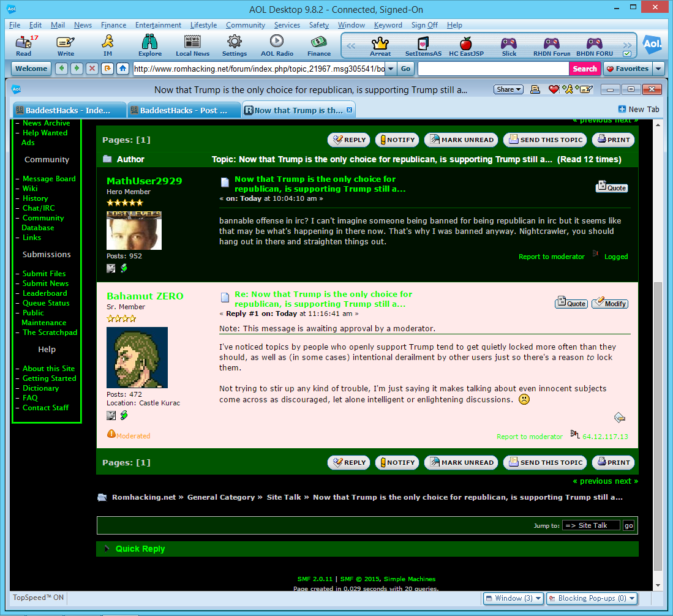Image resolution: width=673 pixels, height=616 pixels.
Task: Open the Settings gear icon
Action: click(235, 45)
